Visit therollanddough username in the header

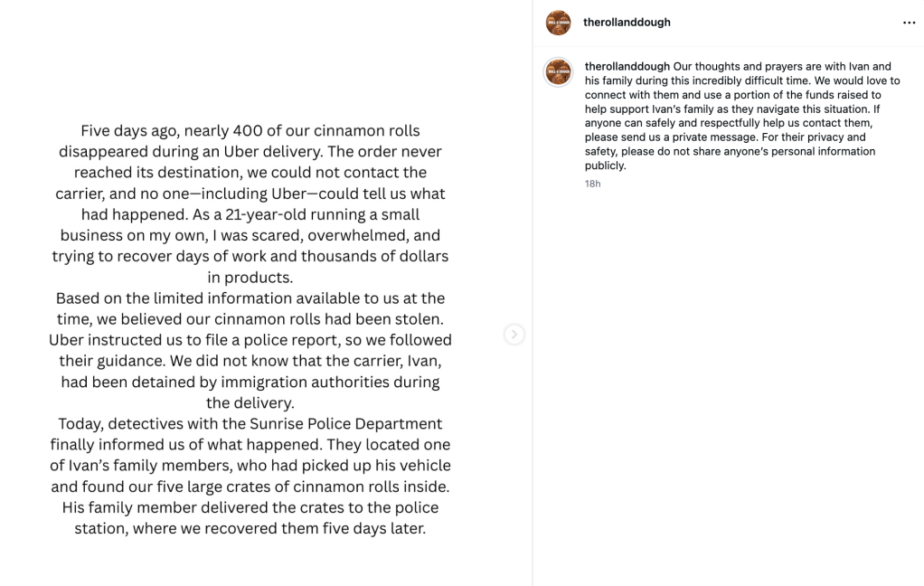pyautogui.click(x=627, y=23)
